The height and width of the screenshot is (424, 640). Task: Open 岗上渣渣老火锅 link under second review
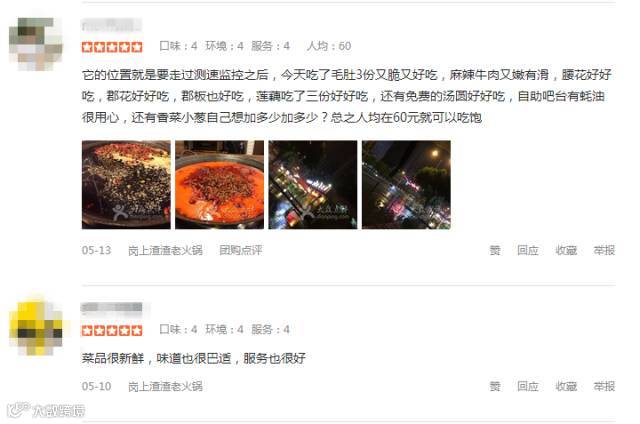165,386
